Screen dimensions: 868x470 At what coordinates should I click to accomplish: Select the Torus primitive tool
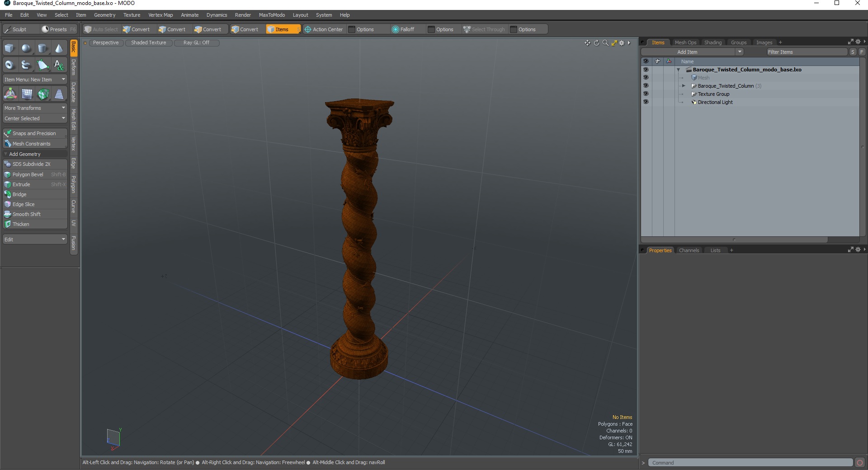tap(9, 65)
